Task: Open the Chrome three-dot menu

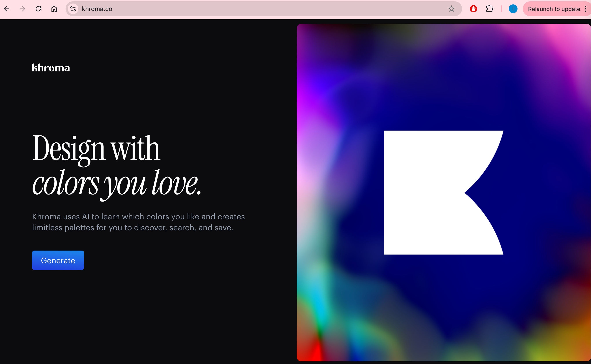Action: [586, 9]
